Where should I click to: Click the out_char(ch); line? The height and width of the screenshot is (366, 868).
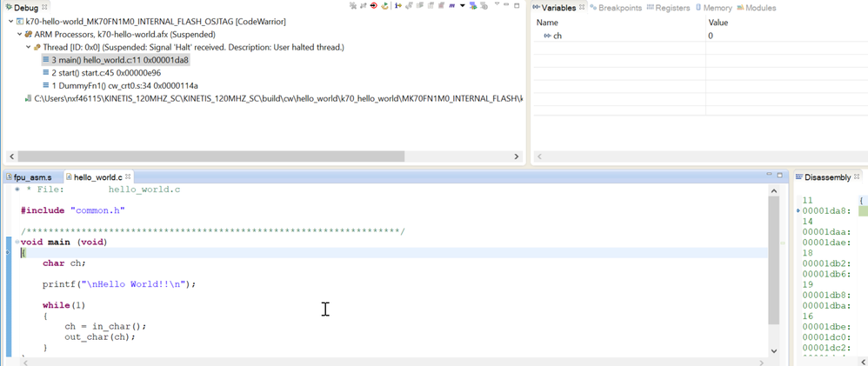point(100,336)
